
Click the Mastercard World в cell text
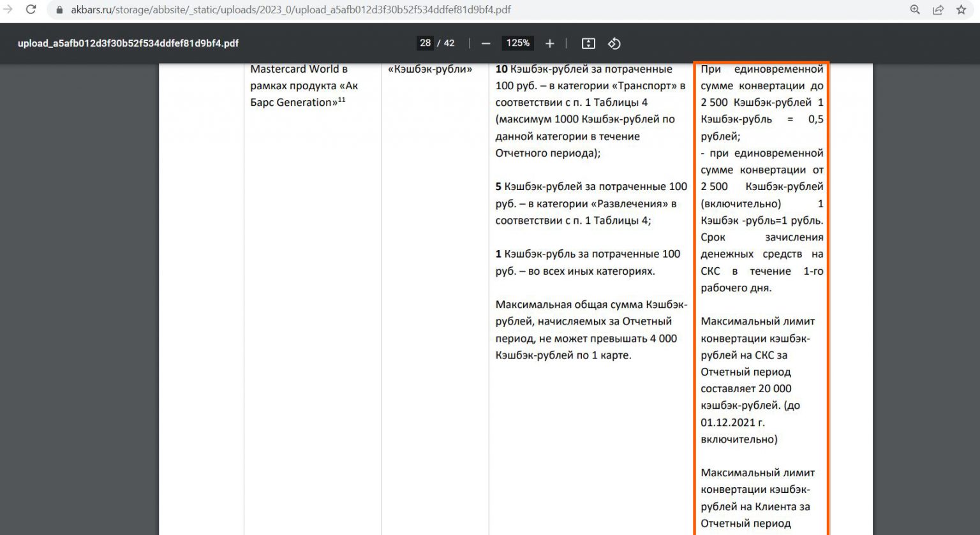[299, 69]
